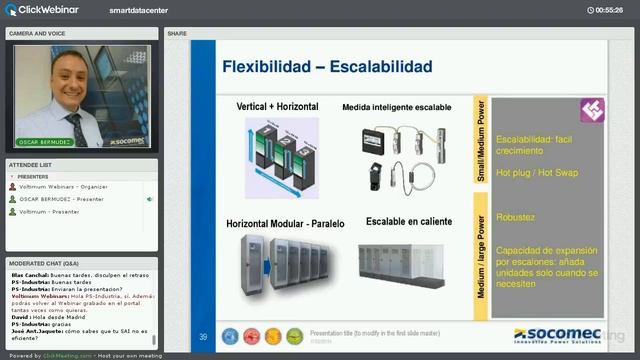This screenshot has width=640, height=360.
Task: Click the OSCAR BERMUDEZ presenter avatar icon
Action: tap(13, 199)
